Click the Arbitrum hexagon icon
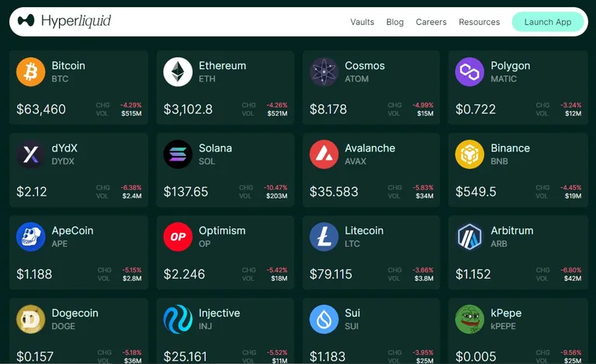Image resolution: width=596 pixels, height=364 pixels. pos(470,237)
